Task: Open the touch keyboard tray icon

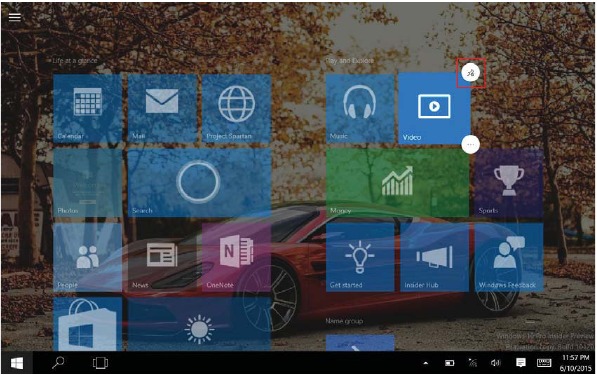Action: 544,363
